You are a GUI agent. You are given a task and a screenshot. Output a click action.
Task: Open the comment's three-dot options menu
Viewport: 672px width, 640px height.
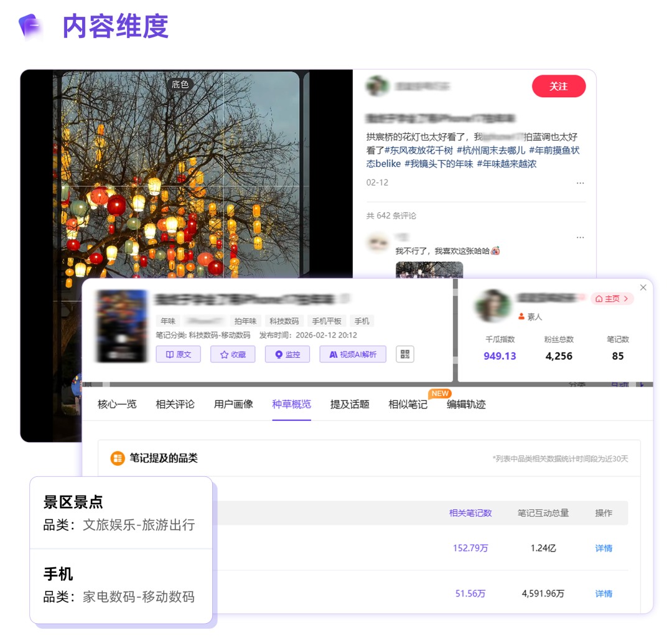580,237
